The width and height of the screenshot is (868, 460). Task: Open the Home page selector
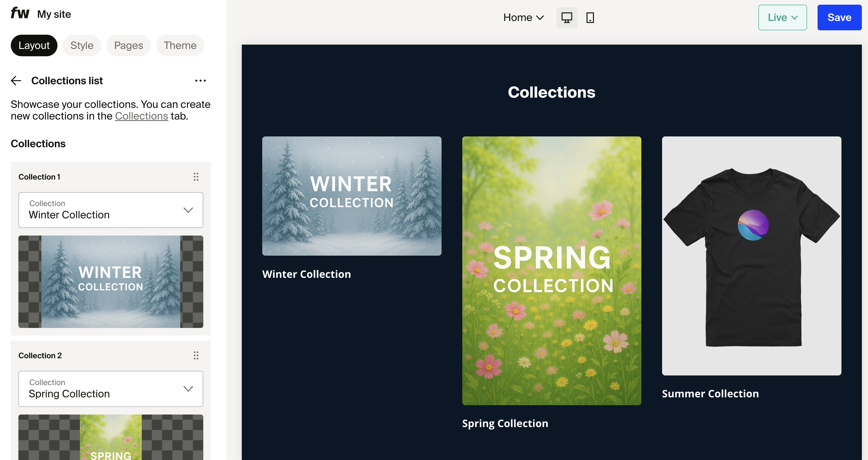pos(523,17)
